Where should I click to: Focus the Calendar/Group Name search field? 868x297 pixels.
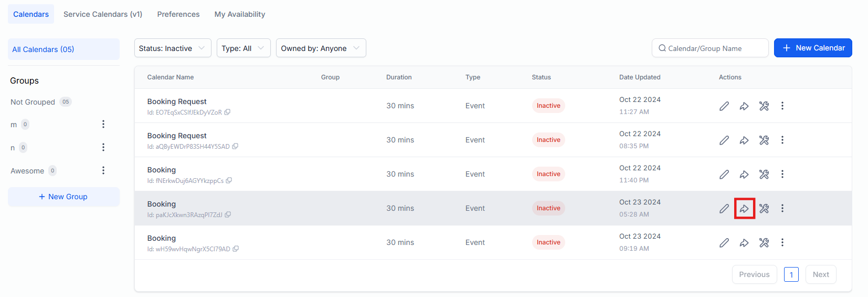(714, 48)
